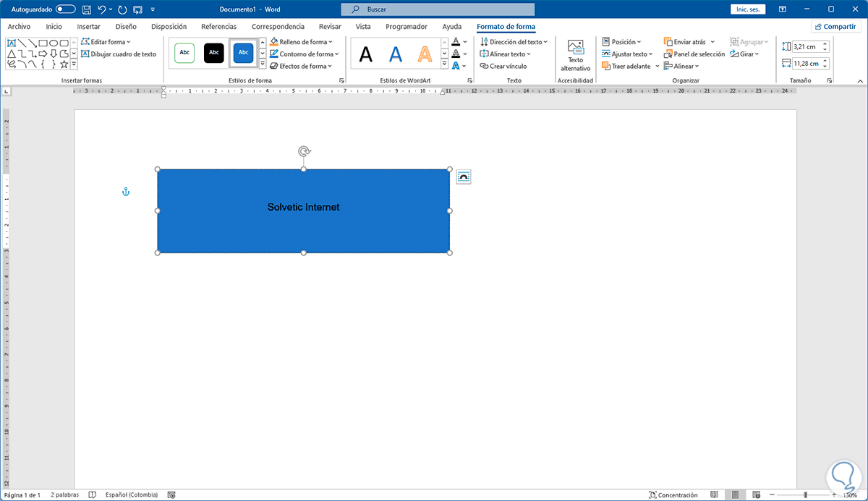
Task: Switch to the Insertar tab
Action: pyautogui.click(x=88, y=26)
